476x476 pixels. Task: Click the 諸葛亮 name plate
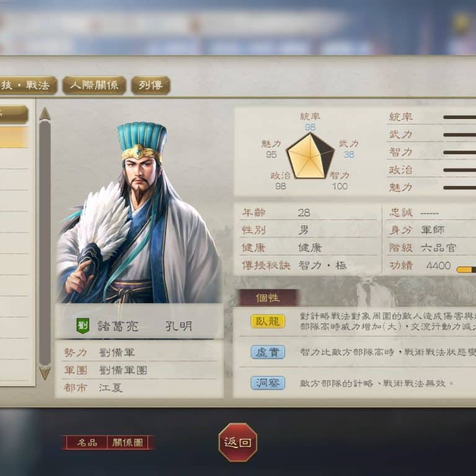pyautogui.click(x=139, y=326)
